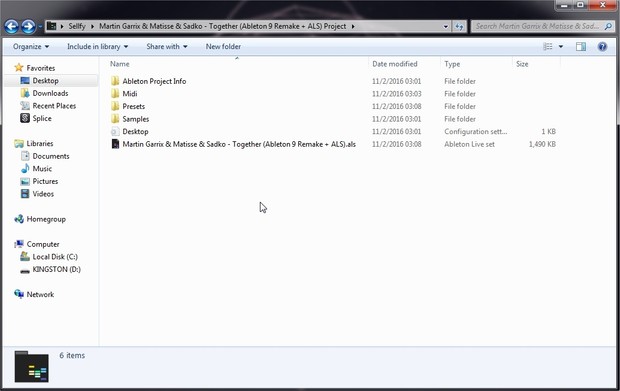This screenshot has height=391, width=620.
Task: Click in the search input box
Action: (537, 26)
